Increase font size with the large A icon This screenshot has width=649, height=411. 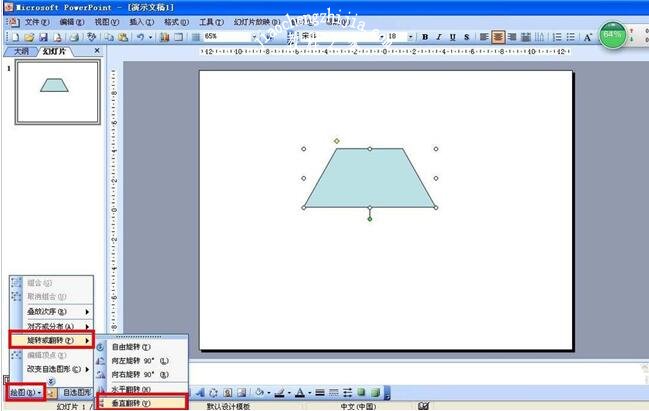tap(587, 37)
